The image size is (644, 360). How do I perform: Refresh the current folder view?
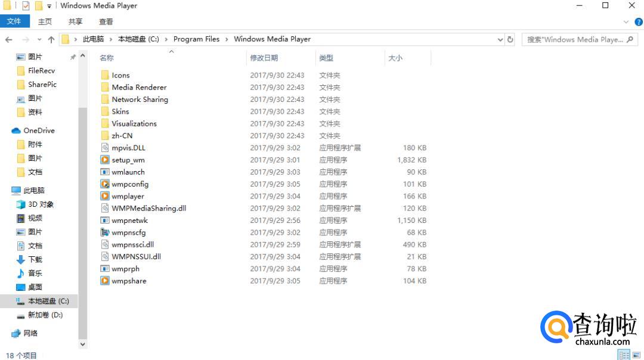(510, 39)
